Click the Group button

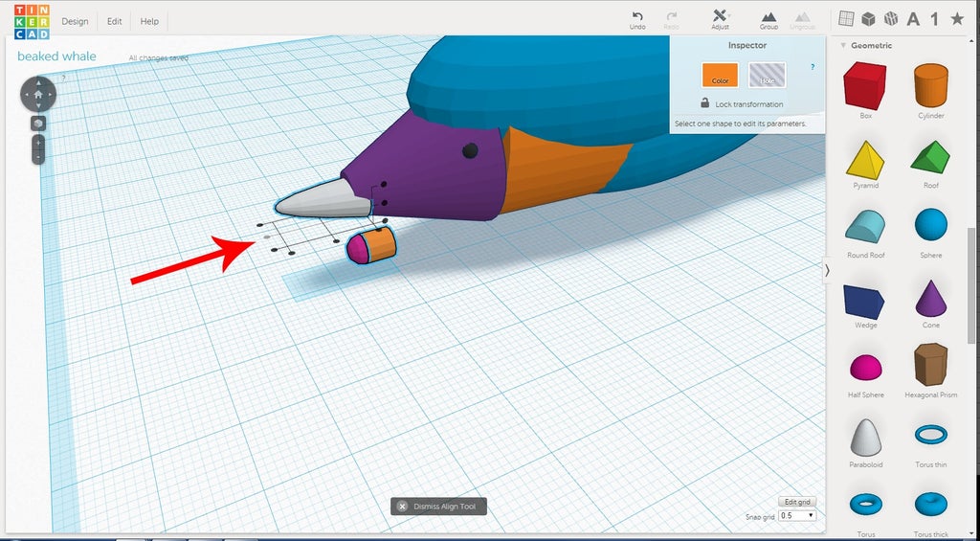[x=768, y=20]
